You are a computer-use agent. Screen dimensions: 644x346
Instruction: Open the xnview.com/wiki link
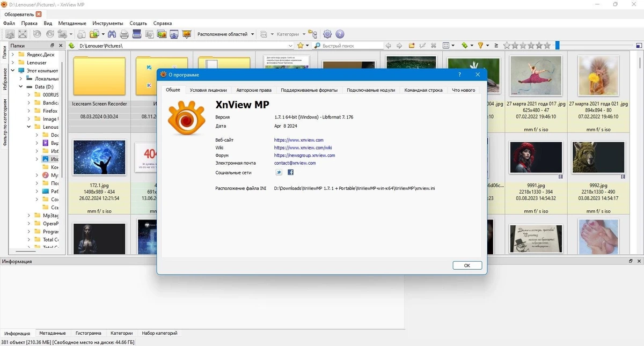[303, 148]
